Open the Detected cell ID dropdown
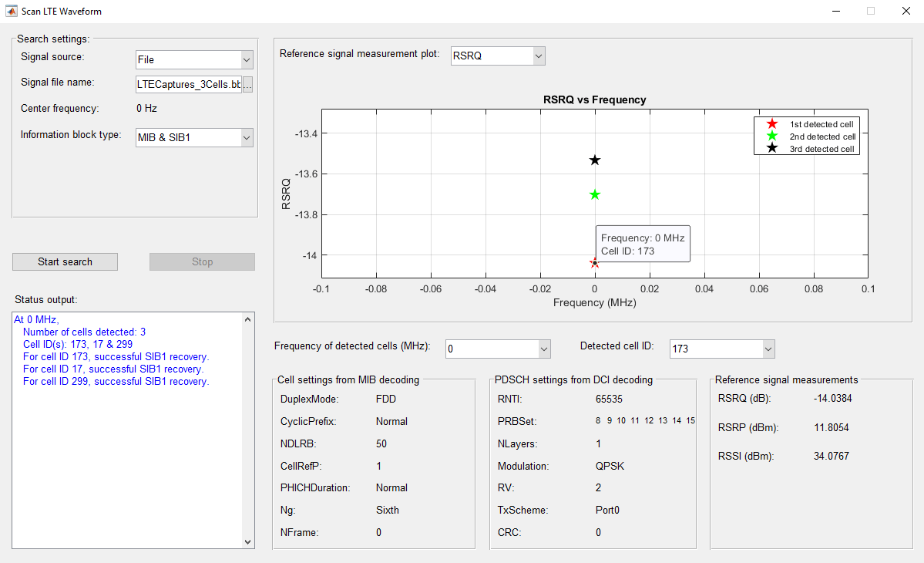 721,349
